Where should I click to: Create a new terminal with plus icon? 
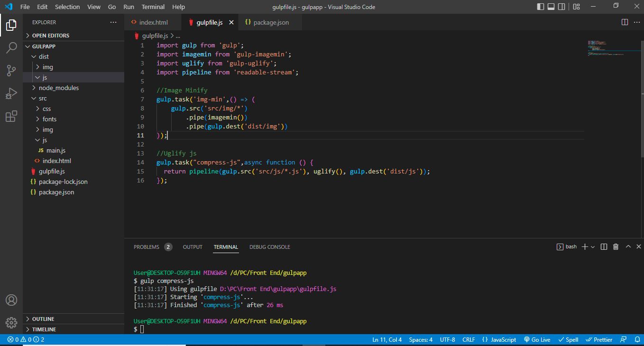[585, 246]
